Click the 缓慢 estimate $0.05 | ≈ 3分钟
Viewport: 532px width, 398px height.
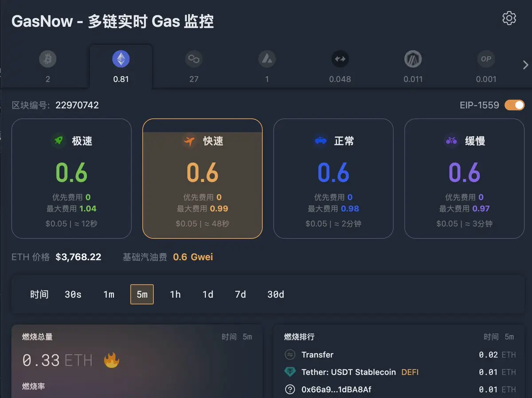pos(465,224)
